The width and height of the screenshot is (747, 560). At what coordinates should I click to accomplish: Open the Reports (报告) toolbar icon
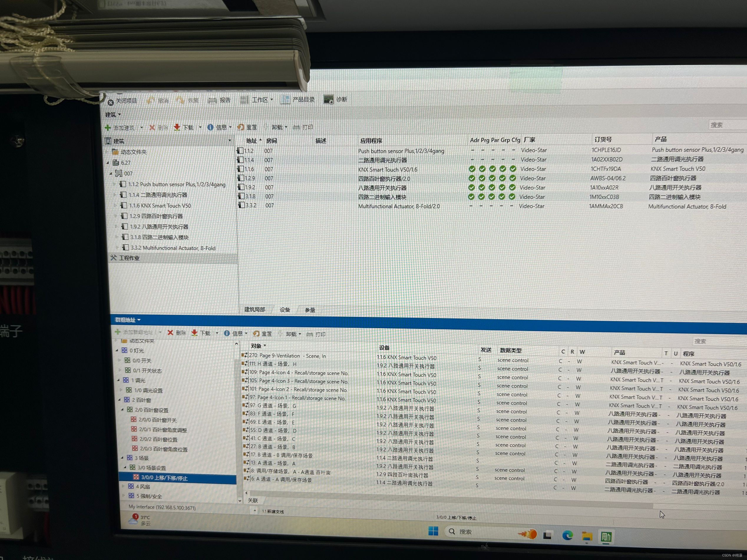coord(212,100)
